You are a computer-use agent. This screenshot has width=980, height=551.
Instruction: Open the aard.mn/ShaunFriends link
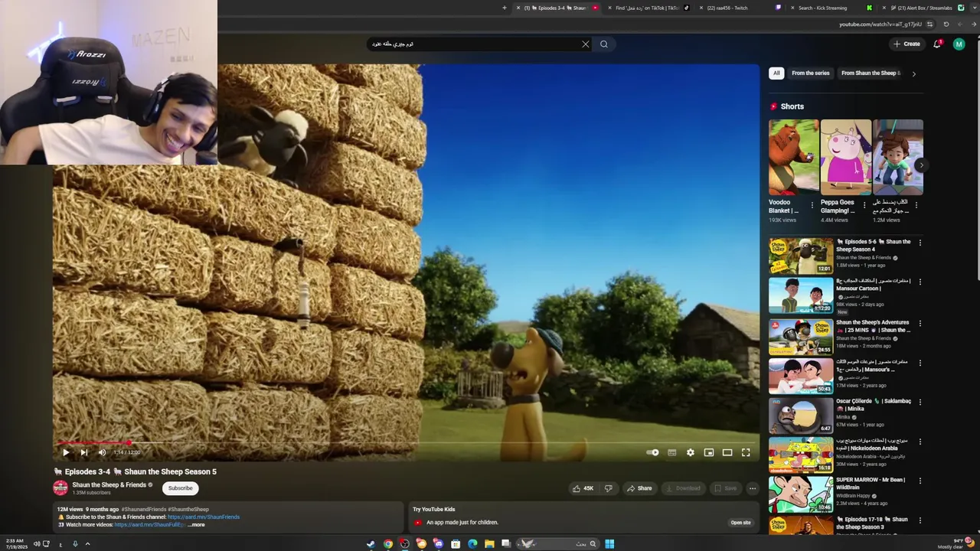204,517
